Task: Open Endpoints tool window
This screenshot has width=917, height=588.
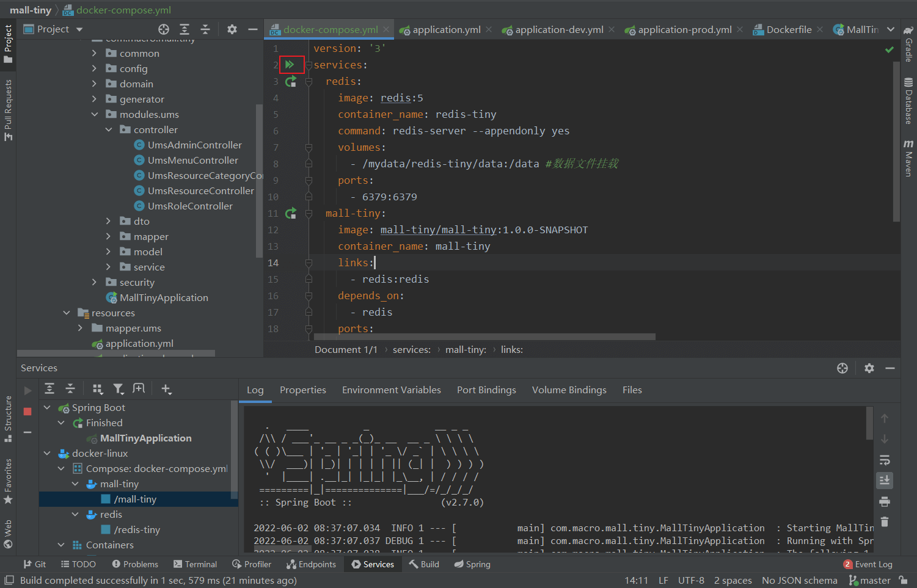Action: click(311, 564)
